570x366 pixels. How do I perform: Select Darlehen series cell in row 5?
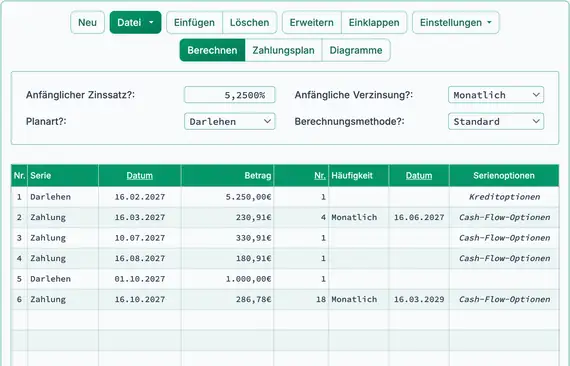coord(63,279)
